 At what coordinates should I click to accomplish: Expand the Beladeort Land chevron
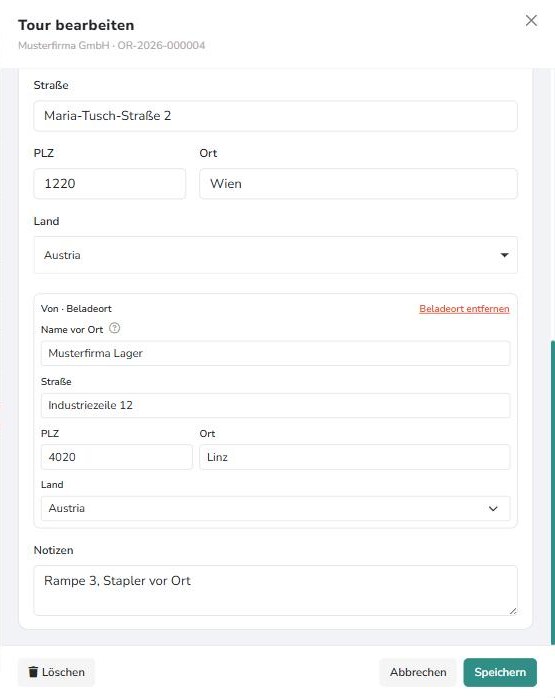pyautogui.click(x=493, y=508)
